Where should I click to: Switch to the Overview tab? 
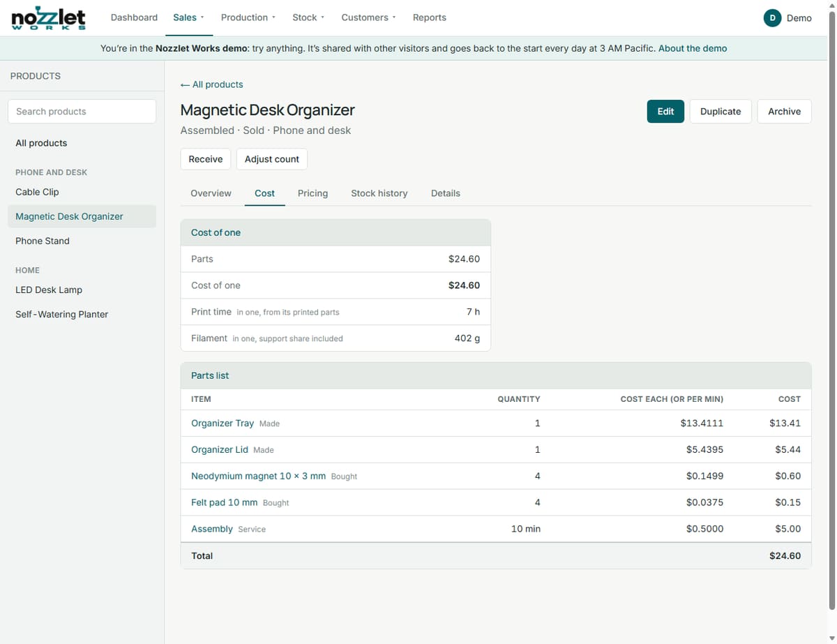click(211, 193)
